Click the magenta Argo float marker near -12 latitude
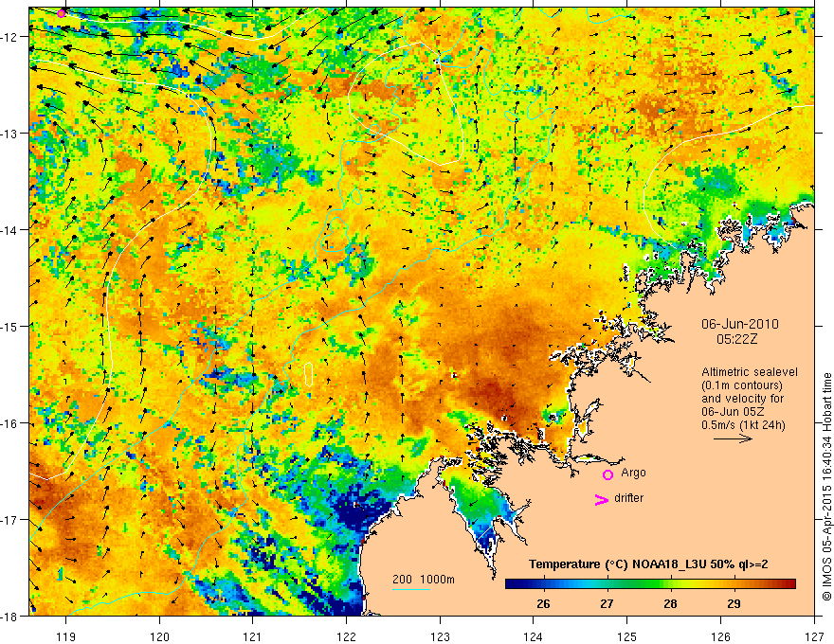The height and width of the screenshot is (644, 834). click(x=62, y=13)
